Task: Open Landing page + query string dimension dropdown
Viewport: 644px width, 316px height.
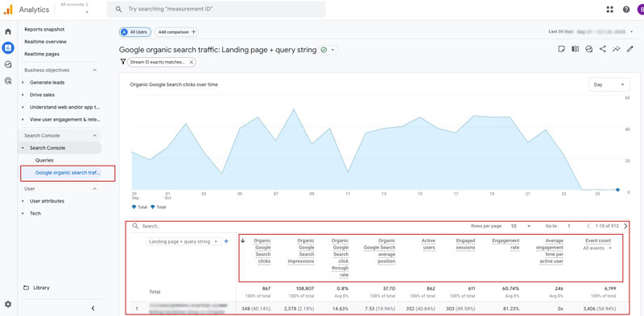Action: [184, 241]
